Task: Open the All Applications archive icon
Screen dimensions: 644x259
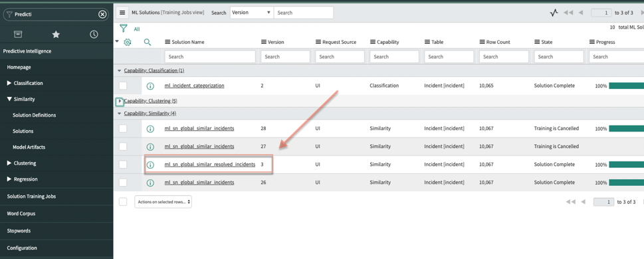Action: pyautogui.click(x=18, y=34)
